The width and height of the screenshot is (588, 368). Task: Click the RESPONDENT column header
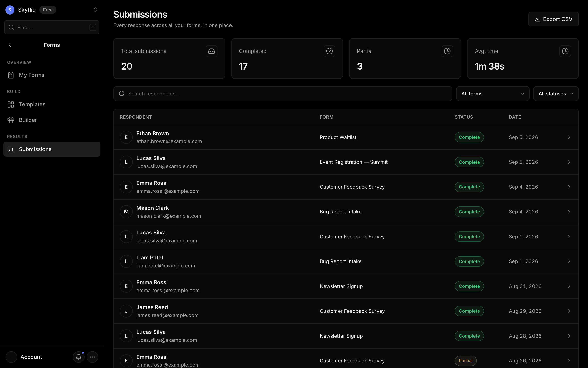136,117
